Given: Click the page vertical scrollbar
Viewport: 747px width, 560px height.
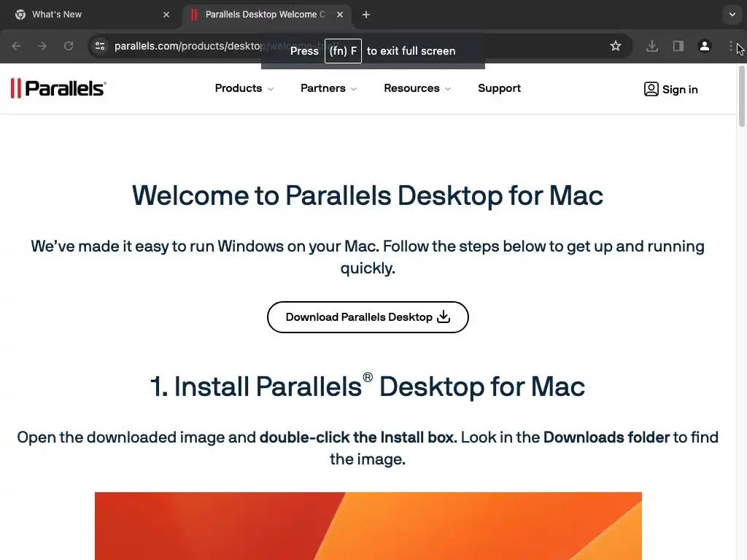Looking at the screenshot, I should [x=741, y=97].
